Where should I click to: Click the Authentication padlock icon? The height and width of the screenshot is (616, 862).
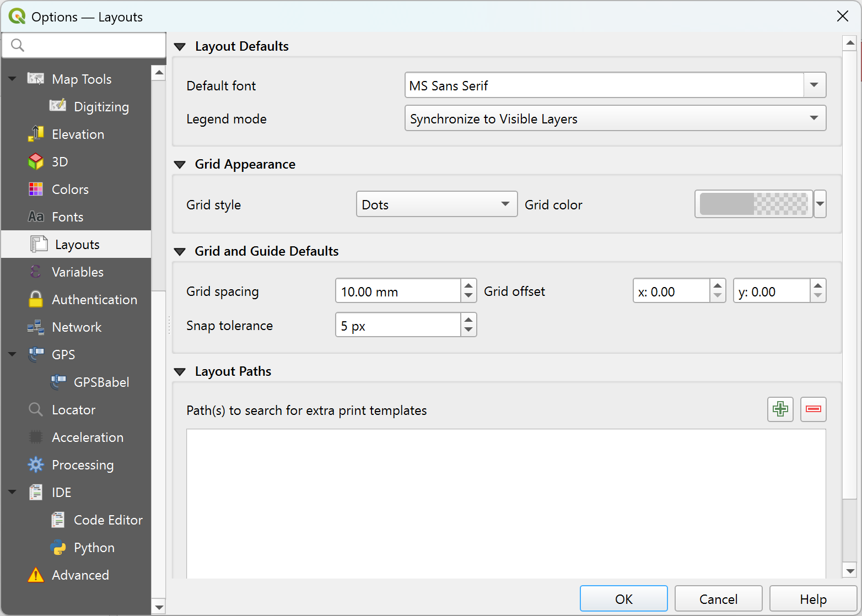pos(36,299)
